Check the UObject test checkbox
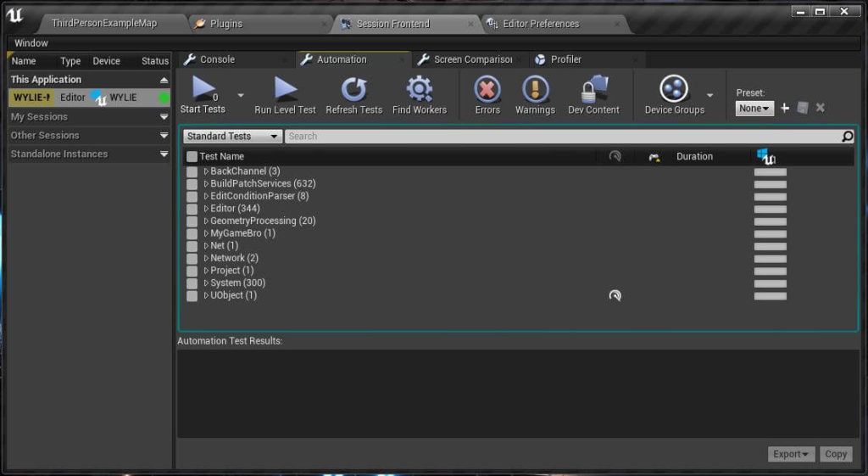 coord(192,296)
